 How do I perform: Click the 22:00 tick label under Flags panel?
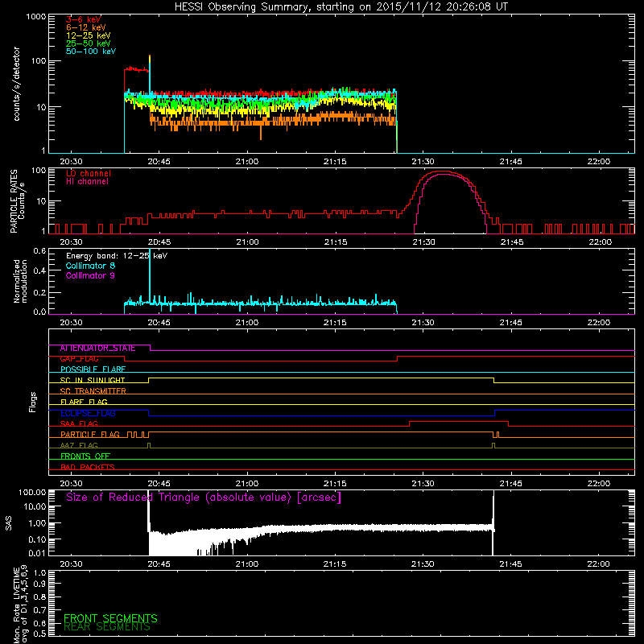pos(598,484)
